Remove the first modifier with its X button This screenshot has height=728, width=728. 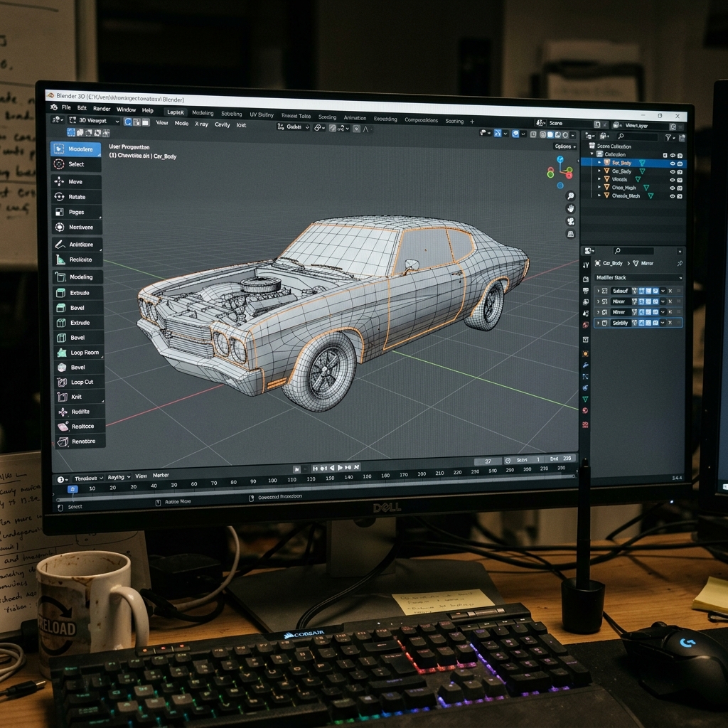coord(670,291)
